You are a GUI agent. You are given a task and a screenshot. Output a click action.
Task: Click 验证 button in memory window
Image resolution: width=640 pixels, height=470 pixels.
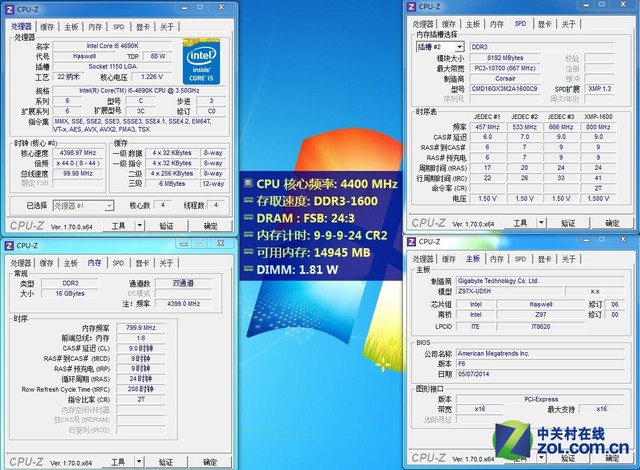tap(166, 462)
